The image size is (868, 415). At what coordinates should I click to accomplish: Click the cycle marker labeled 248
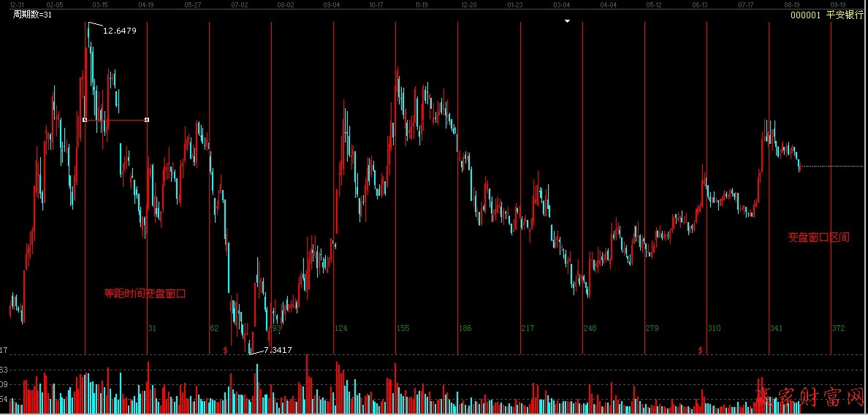[590, 329]
